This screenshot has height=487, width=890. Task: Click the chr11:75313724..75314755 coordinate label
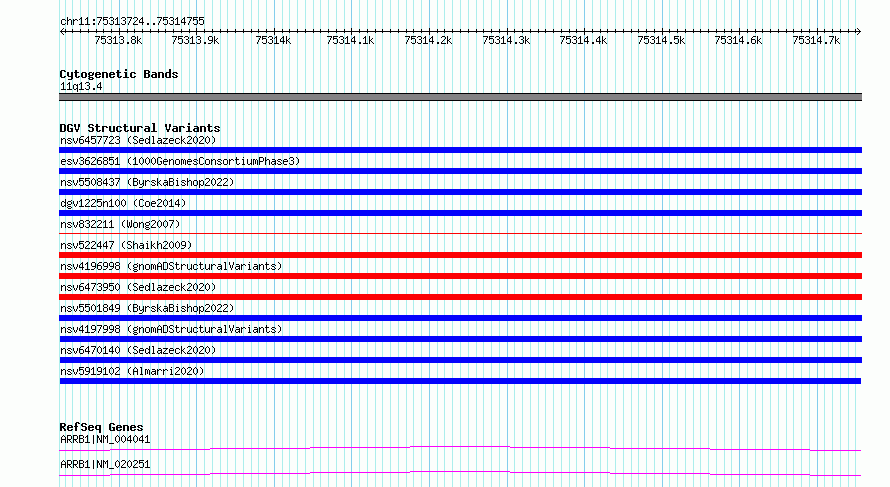(132, 22)
